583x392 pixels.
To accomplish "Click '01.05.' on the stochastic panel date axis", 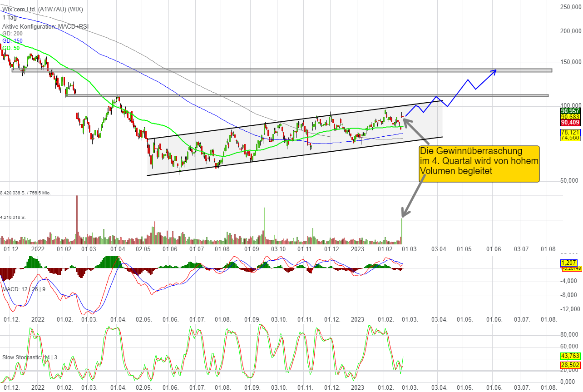I will click(x=465, y=388).
